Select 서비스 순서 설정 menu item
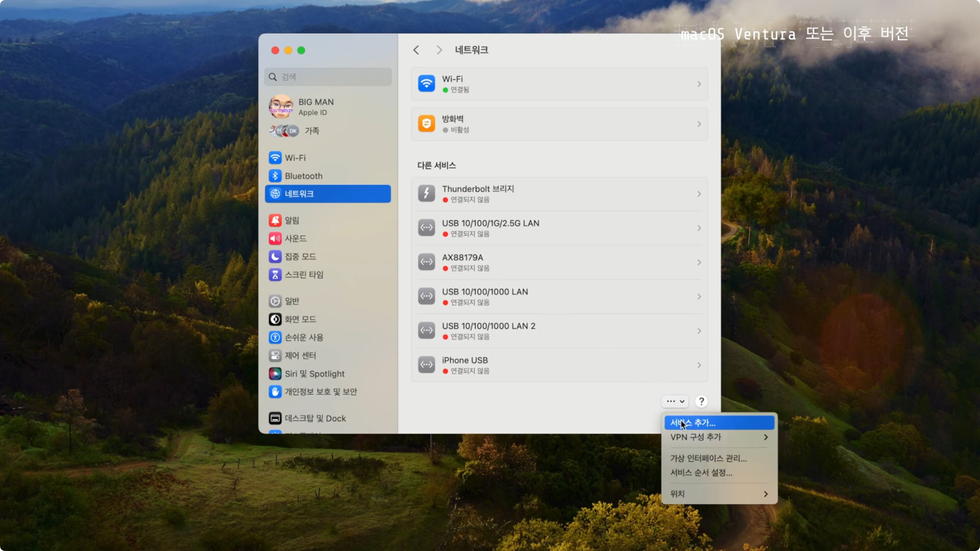This screenshot has height=551, width=980. (701, 472)
